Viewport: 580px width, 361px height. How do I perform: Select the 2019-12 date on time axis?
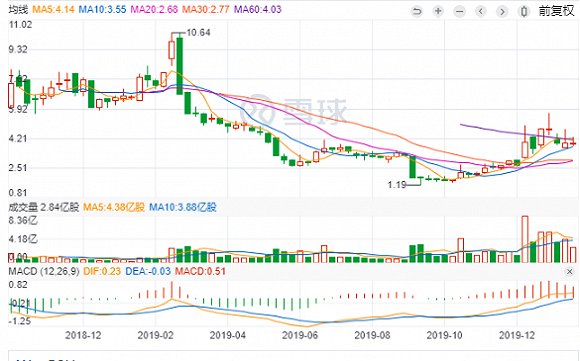click(517, 335)
